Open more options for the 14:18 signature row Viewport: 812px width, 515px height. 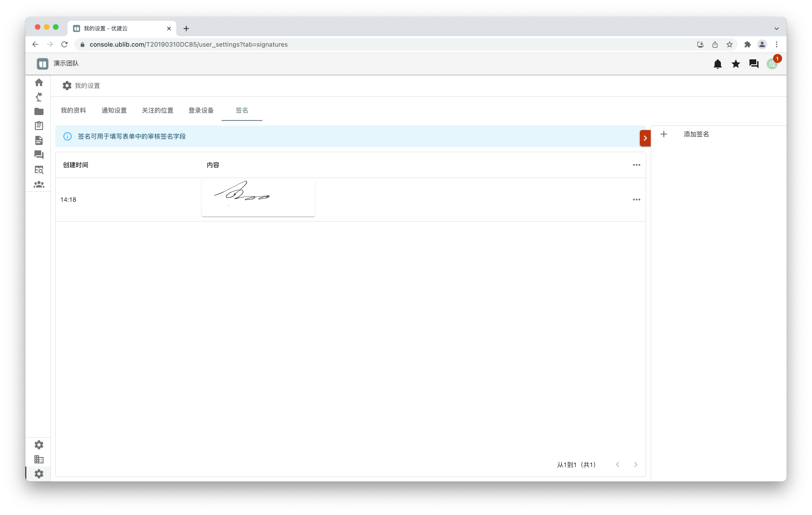click(x=636, y=199)
